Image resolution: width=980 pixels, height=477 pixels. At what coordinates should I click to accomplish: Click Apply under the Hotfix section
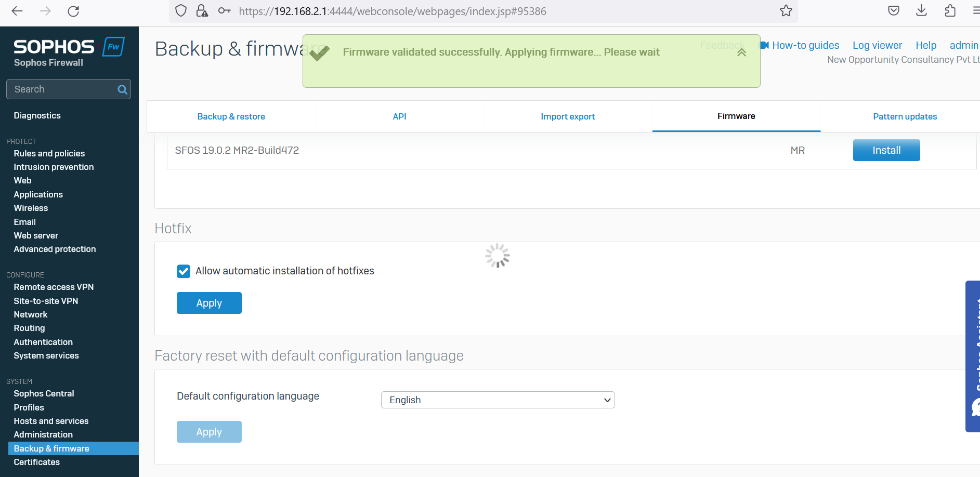(209, 303)
